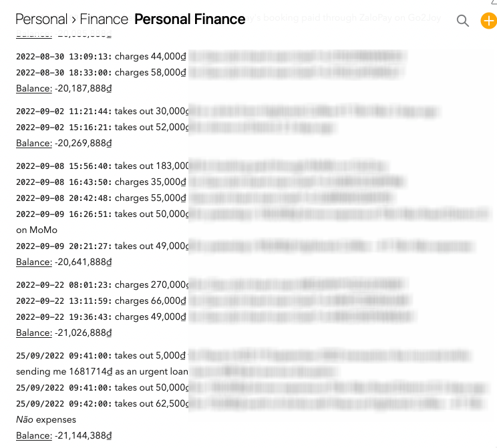Image resolution: width=497 pixels, height=448 pixels.
Task: Click the breadcrumb chevron after Personal
Action: (73, 20)
